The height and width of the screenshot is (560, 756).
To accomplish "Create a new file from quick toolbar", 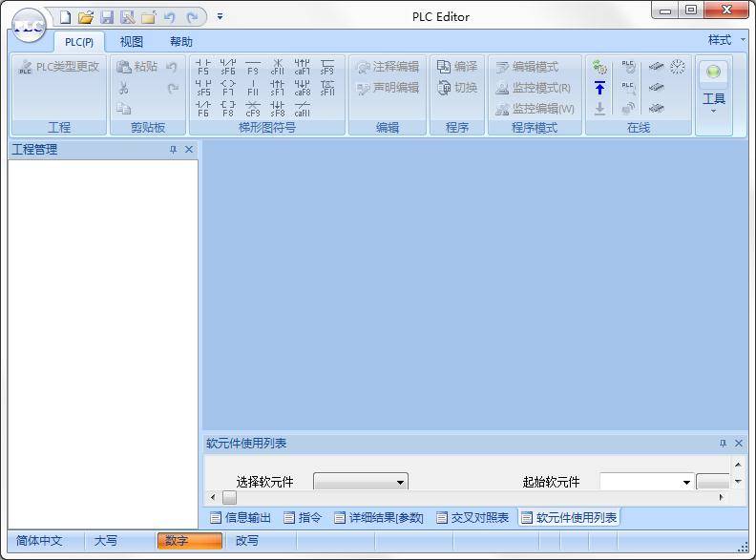I will point(65,18).
